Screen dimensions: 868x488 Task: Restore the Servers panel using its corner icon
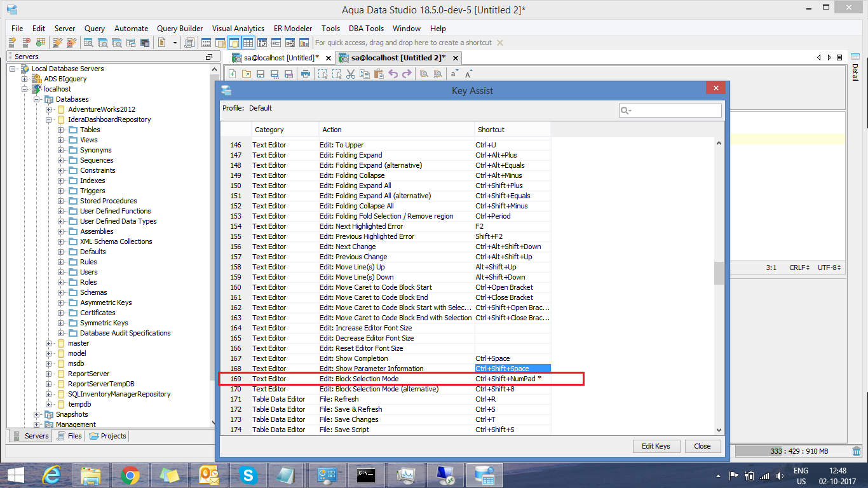pyautogui.click(x=209, y=57)
